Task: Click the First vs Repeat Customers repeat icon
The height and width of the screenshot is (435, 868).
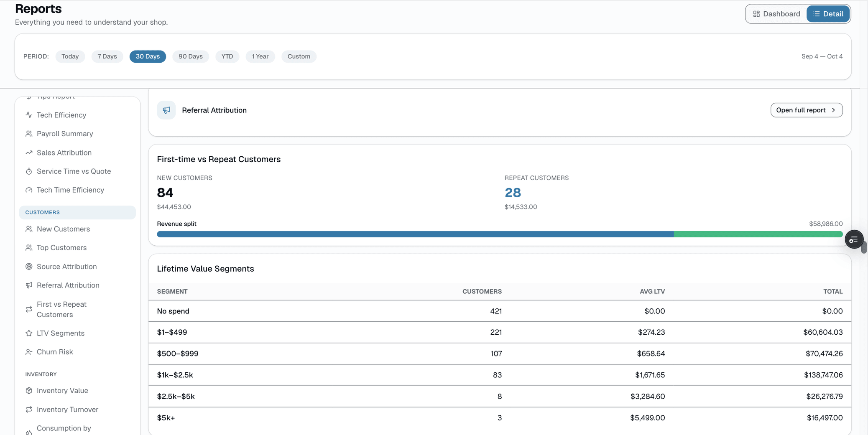Action: [x=29, y=309]
